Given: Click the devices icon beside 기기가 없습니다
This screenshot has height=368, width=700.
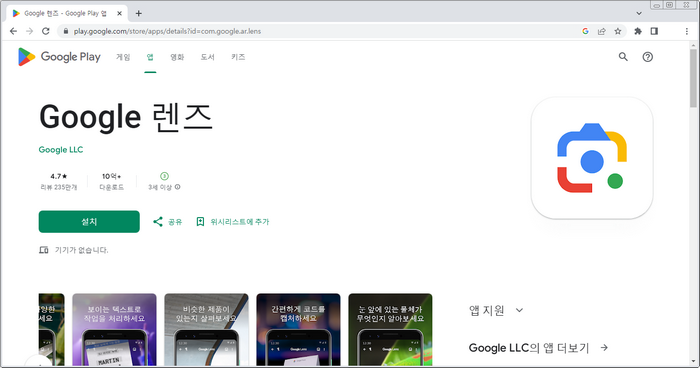Looking at the screenshot, I should 44,250.
